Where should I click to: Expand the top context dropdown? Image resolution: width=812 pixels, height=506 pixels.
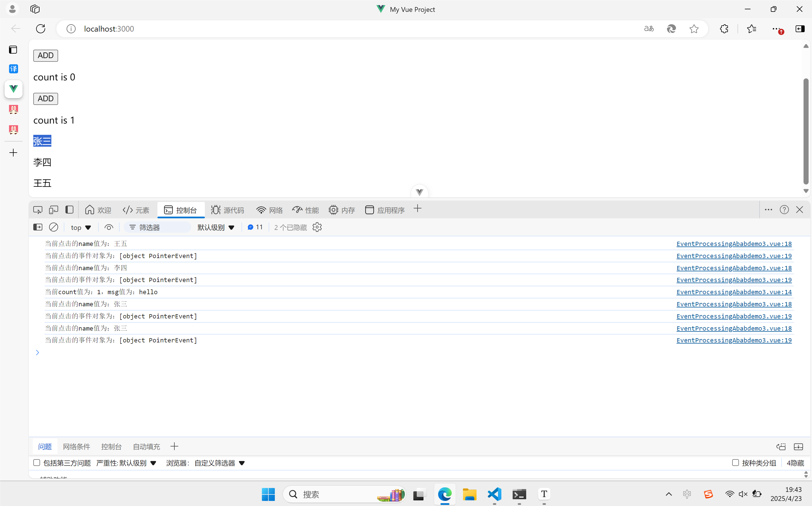pyautogui.click(x=81, y=228)
